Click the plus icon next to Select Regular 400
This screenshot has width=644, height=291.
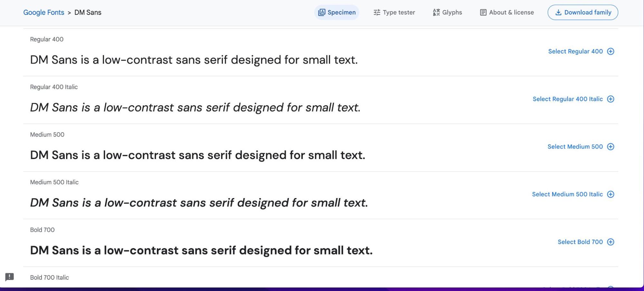(610, 51)
